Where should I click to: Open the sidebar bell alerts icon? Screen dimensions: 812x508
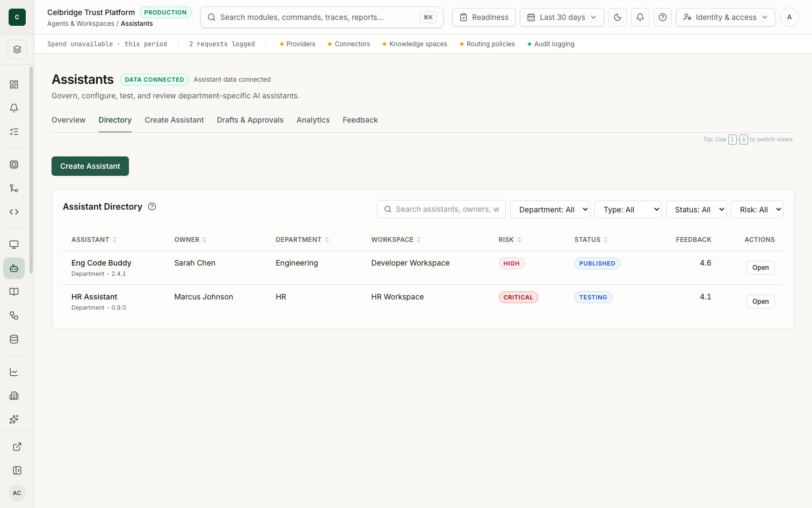point(14,108)
